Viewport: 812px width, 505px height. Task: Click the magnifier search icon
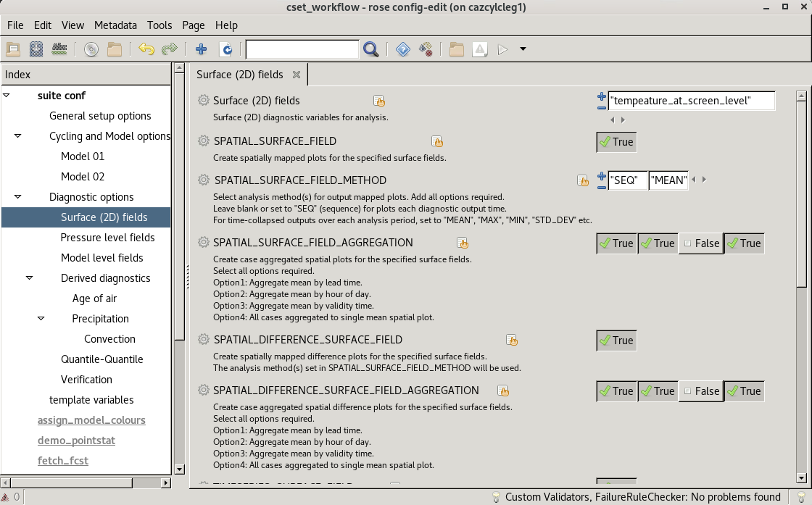370,50
